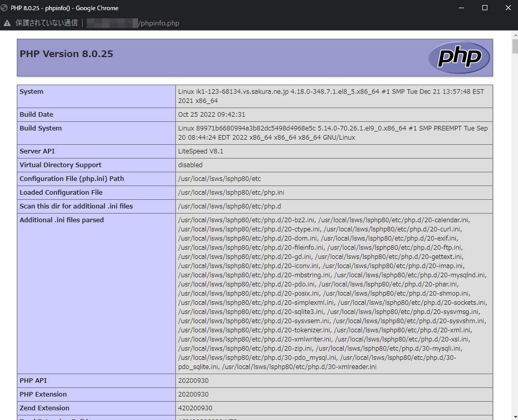This screenshot has height=420, width=518.
Task: Maximize the phpinfo window
Action: click(485, 8)
